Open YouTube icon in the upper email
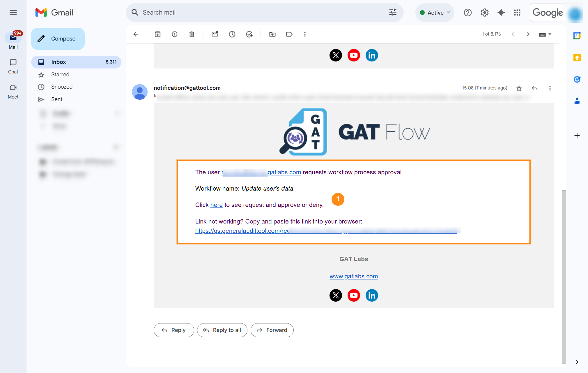This screenshot has height=373, width=588. (x=354, y=55)
